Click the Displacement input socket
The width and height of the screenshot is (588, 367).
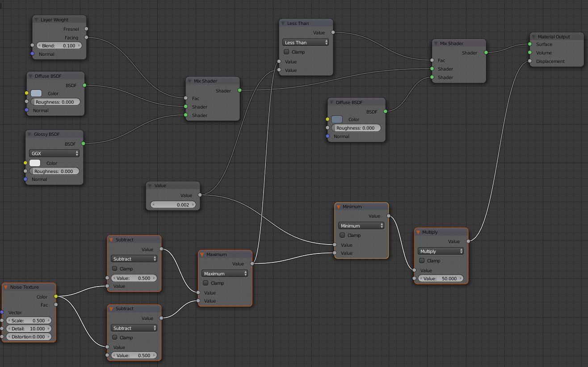click(x=530, y=61)
